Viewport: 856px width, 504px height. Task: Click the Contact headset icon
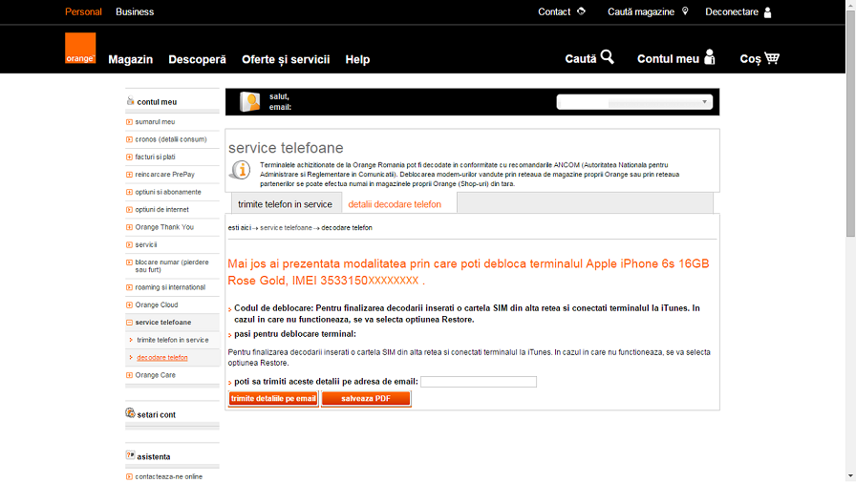pos(581,10)
